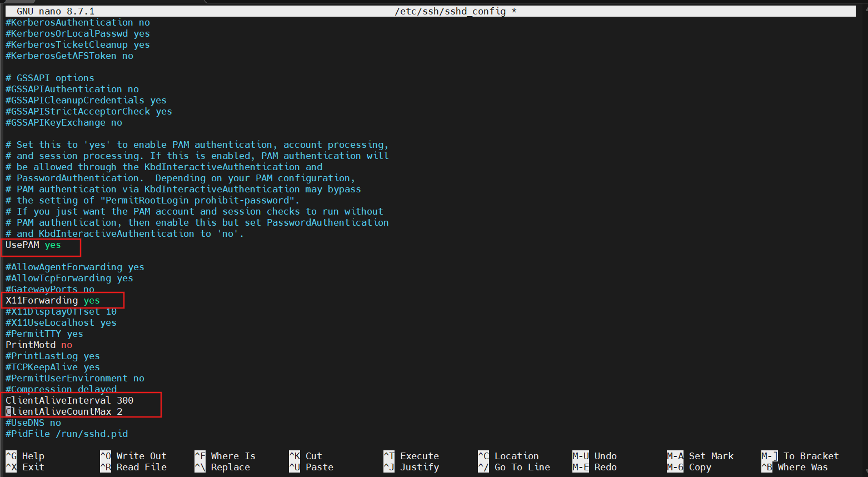Click the Copy shortcut in the footer
Screen dimensions: 868x477
point(689,467)
